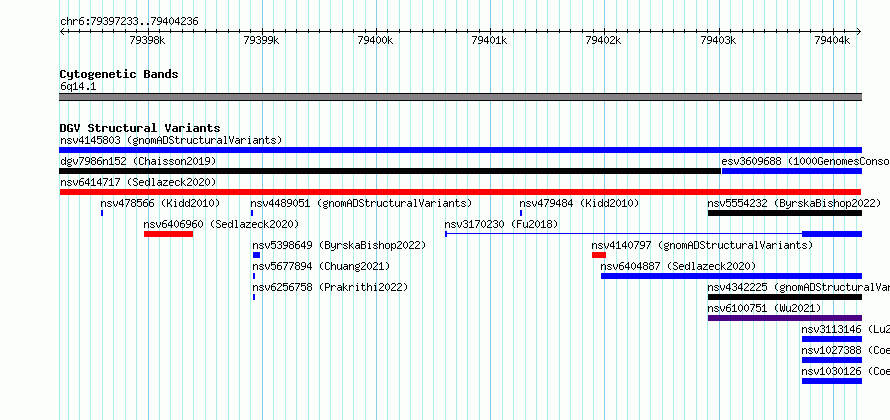This screenshot has height=420, width=890.
Task: Click the 79402k ruler tick label
Action: point(604,40)
